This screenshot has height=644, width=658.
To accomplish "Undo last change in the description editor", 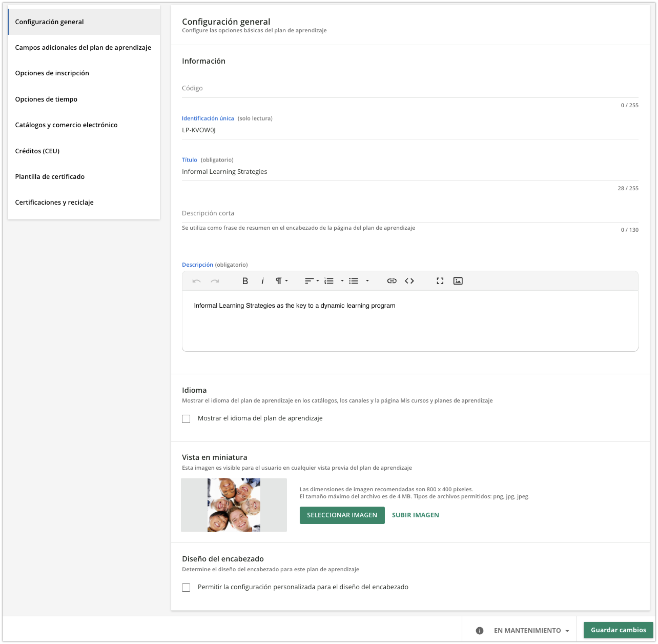I will click(197, 280).
